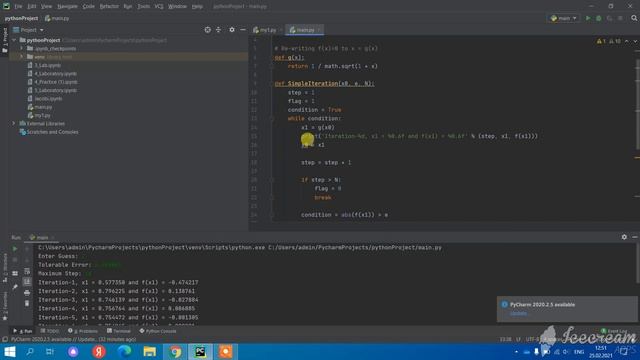Toggle the Favorites side tool button
Image resolution: width=640 pixels, height=360 pixels.
(x=4, y=306)
